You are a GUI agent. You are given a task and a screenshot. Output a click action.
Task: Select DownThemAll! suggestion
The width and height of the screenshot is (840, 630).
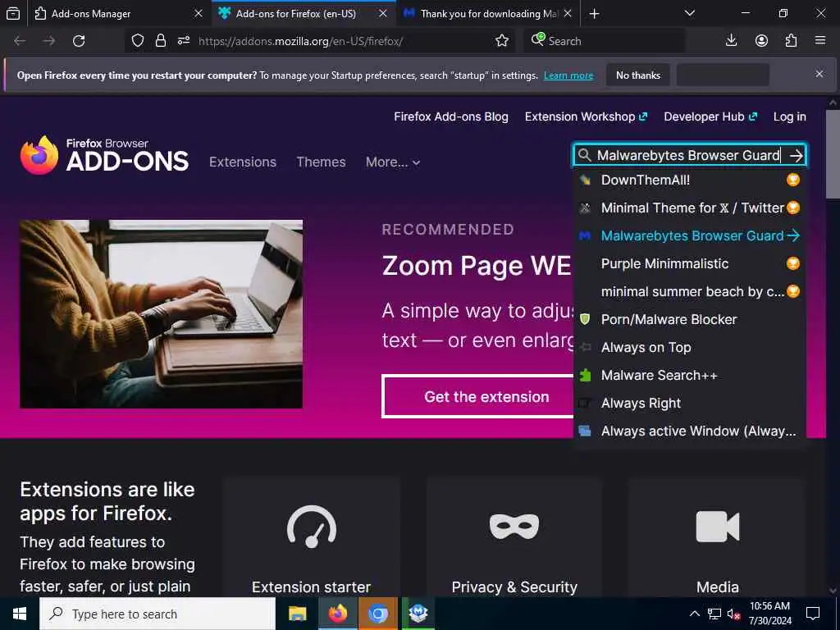point(689,180)
